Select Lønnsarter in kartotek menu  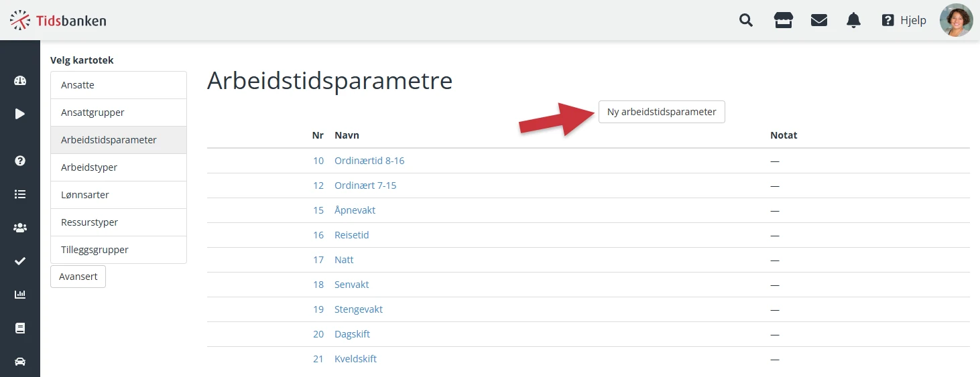point(119,195)
